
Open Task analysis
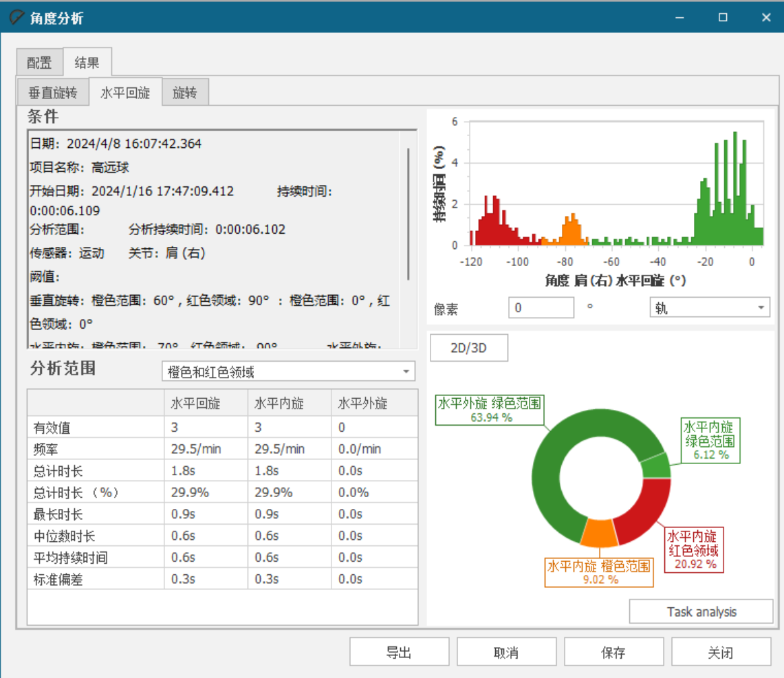[x=701, y=611]
